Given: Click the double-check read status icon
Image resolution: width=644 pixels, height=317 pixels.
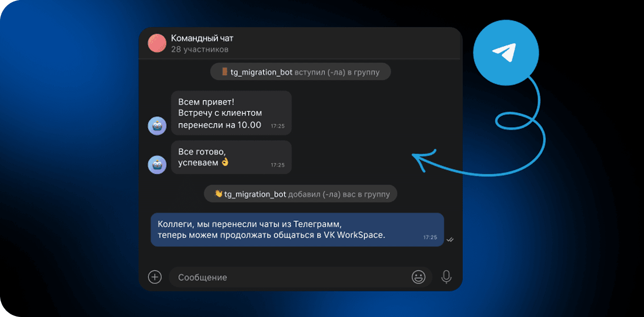Looking at the screenshot, I should [450, 240].
